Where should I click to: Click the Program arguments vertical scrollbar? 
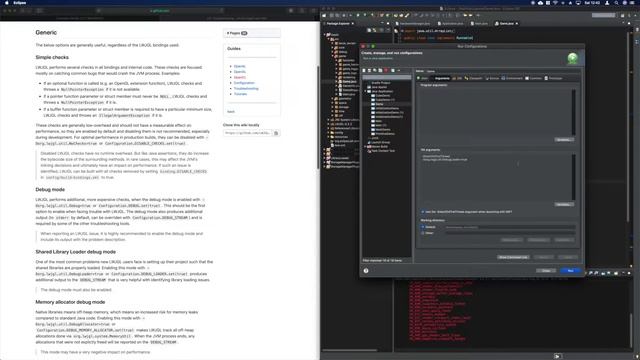coord(573,112)
